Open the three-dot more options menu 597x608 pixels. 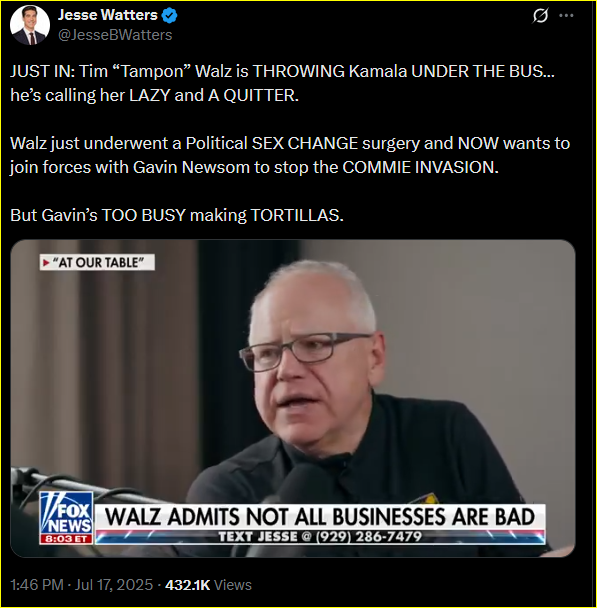tap(566, 16)
